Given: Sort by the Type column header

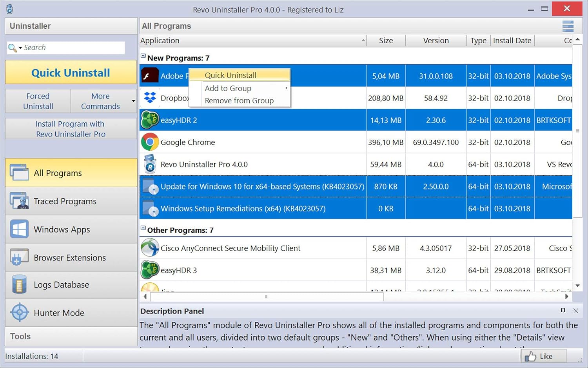Looking at the screenshot, I should [x=478, y=40].
